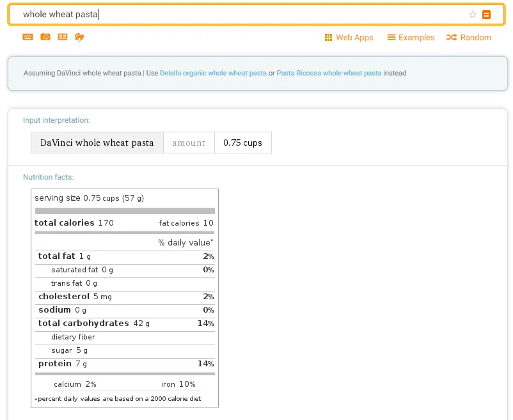Open the data input table icon
Image resolution: width=513 pixels, height=420 pixels.
pyautogui.click(x=63, y=37)
